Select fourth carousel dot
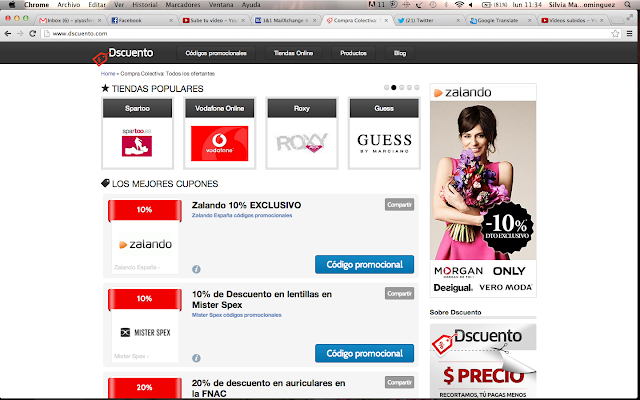The width and height of the screenshot is (640, 400). pyautogui.click(x=409, y=87)
